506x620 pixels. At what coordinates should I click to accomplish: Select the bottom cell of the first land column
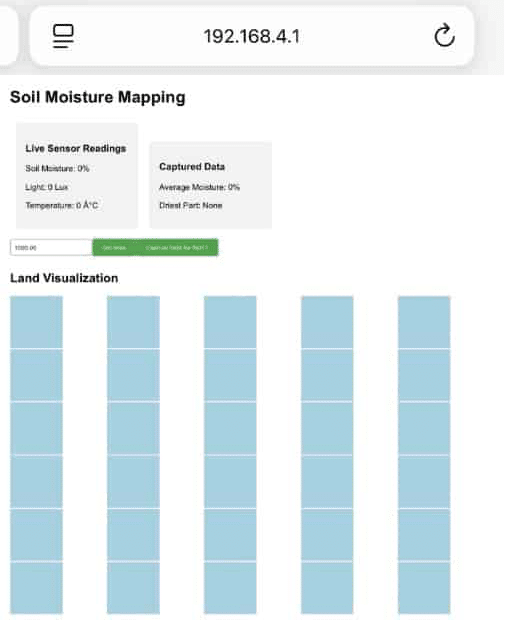click(36, 588)
